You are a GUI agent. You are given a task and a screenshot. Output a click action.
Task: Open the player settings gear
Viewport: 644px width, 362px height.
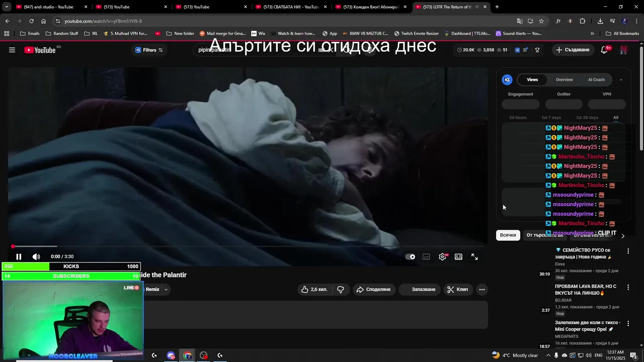pos(442,256)
